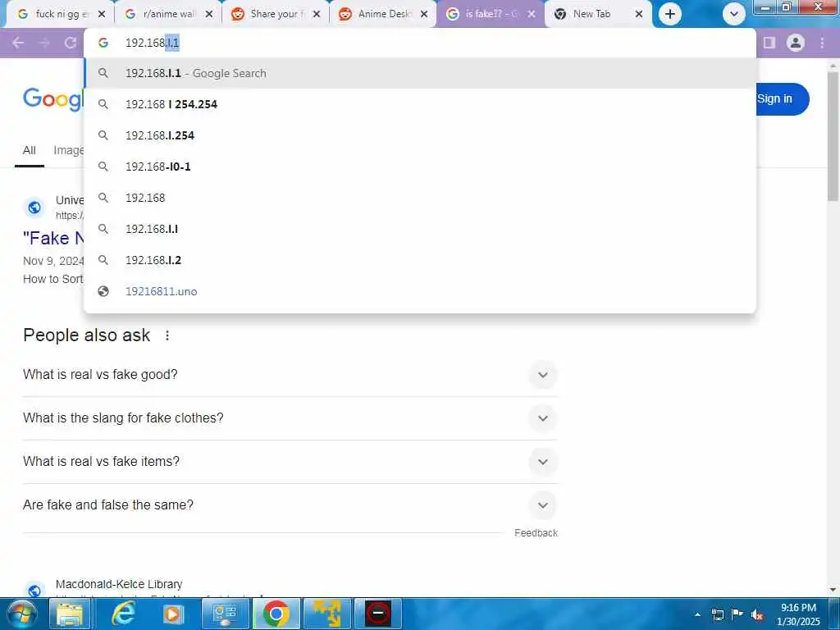Open the Chrome three-dot menu
The width and height of the screenshot is (840, 630).
(x=822, y=43)
